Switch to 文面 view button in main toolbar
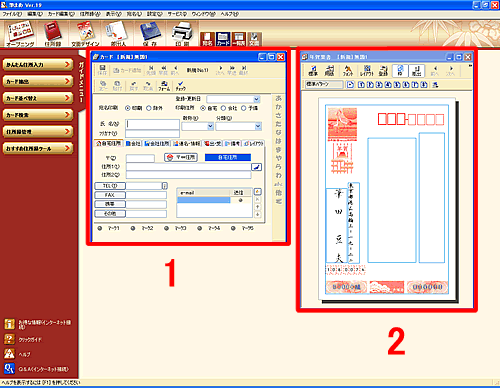The width and height of the screenshot is (500, 388). pyautogui.click(x=254, y=39)
